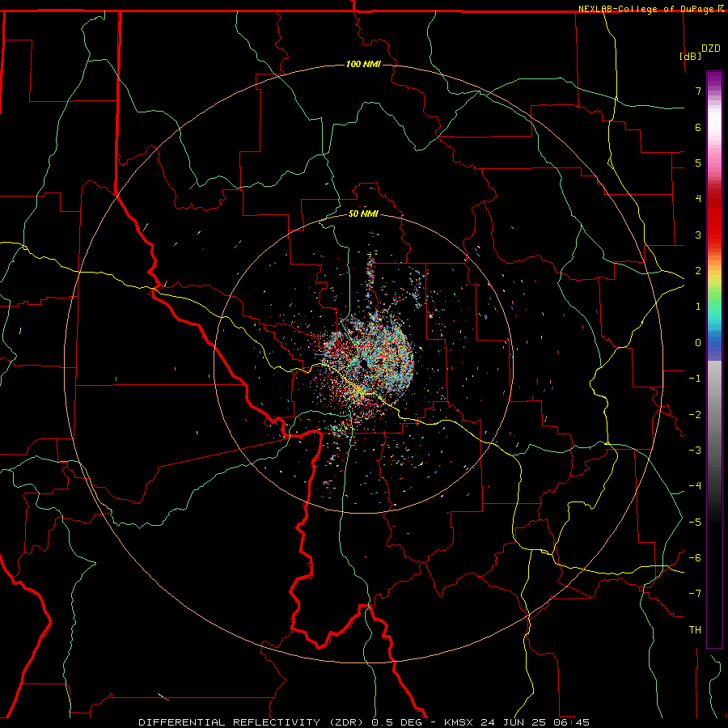Image resolution: width=728 pixels, height=728 pixels.
Task: Click the 5 value on the scale
Action: pos(698,163)
